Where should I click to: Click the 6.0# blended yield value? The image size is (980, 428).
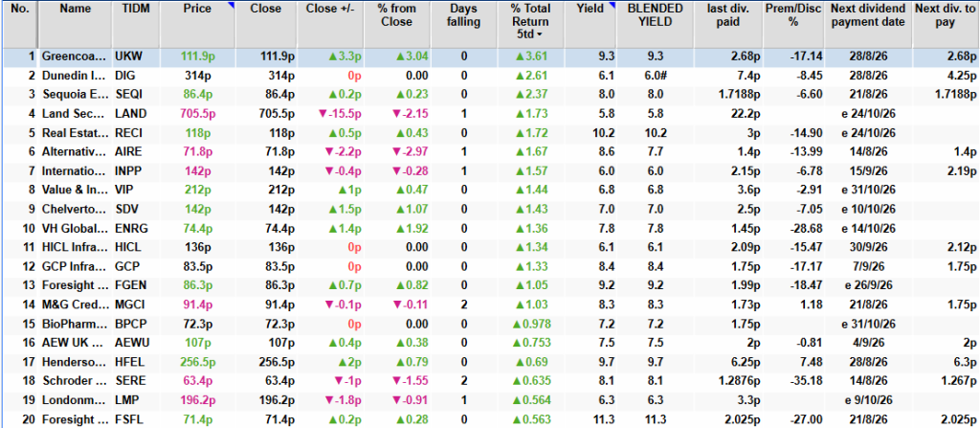656,77
